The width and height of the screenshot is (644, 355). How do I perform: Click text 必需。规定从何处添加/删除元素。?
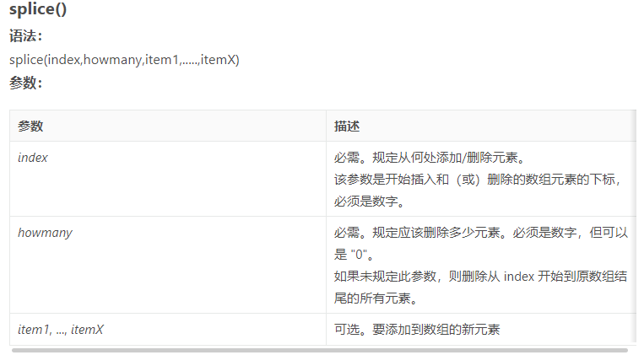click(x=430, y=158)
